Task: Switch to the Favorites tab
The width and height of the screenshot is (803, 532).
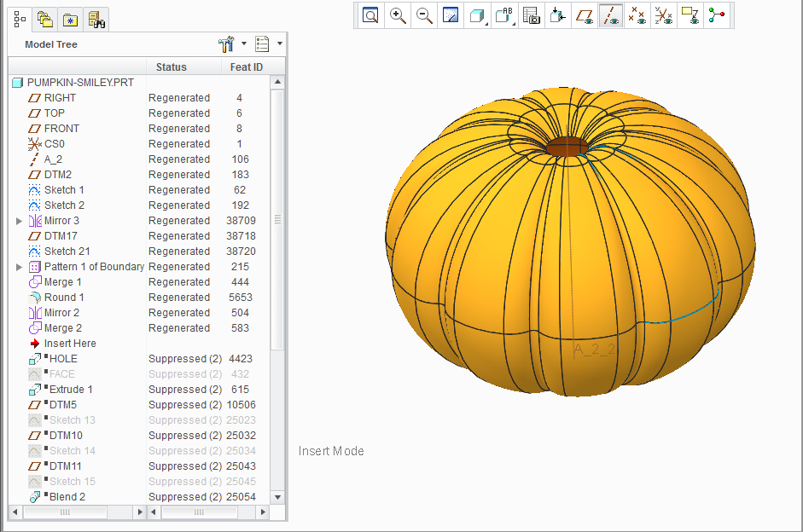Action: click(x=70, y=20)
